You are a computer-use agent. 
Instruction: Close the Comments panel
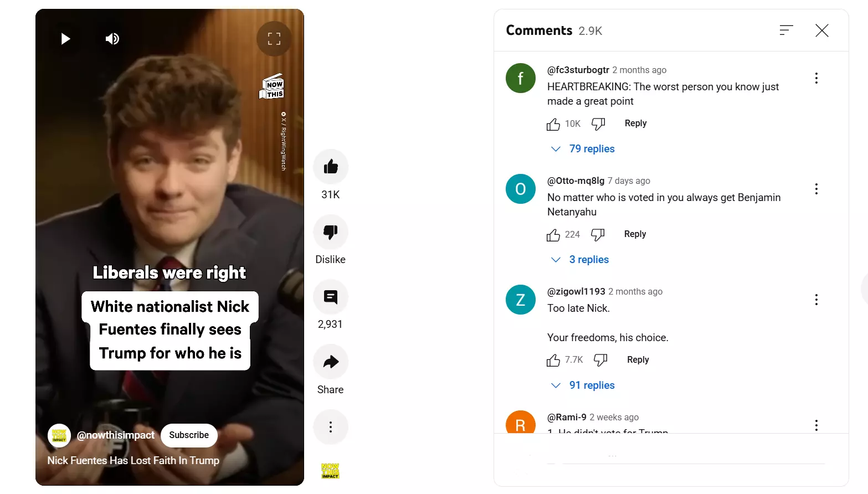pyautogui.click(x=822, y=30)
